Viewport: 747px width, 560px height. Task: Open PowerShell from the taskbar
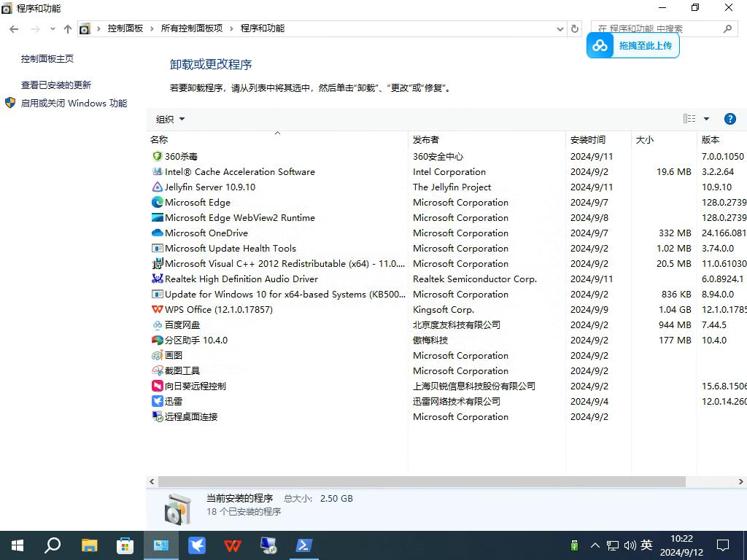[x=303, y=545]
